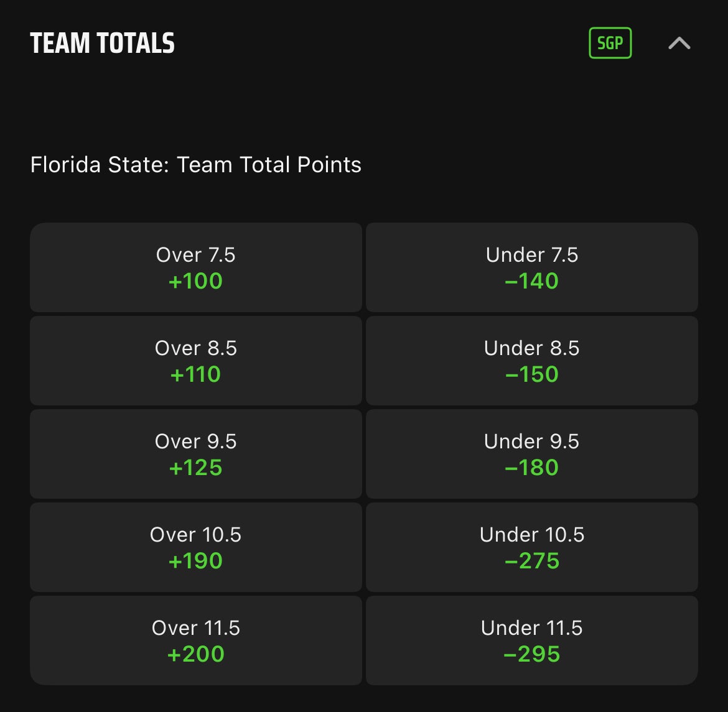
Task: Tap the +110 odds number
Action: pyautogui.click(x=195, y=374)
